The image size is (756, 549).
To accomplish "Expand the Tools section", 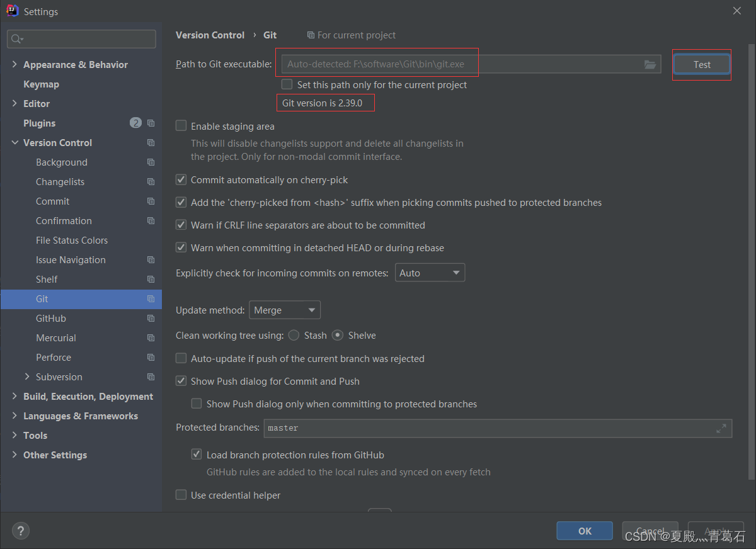I will (x=14, y=436).
